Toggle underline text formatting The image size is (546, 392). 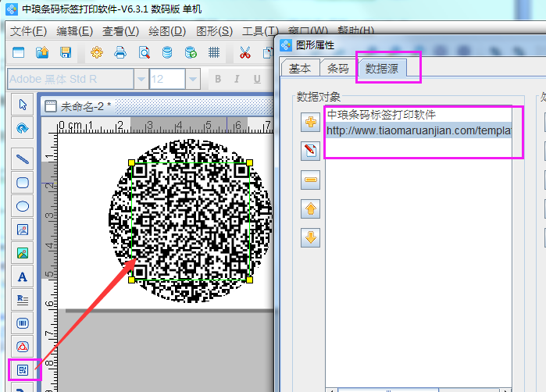point(258,79)
